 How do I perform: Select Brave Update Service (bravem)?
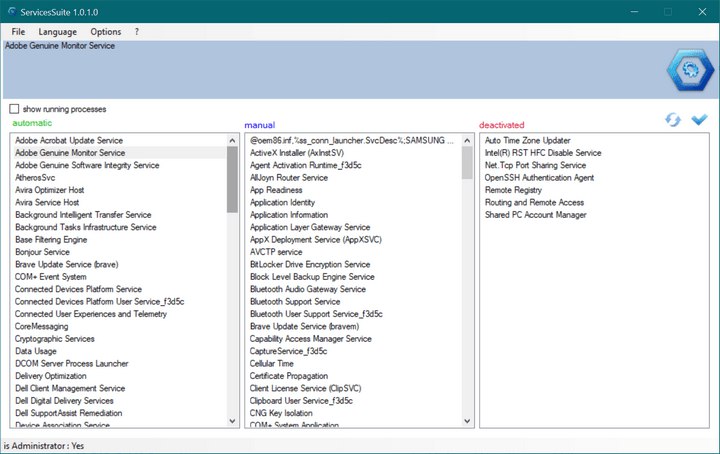[304, 326]
